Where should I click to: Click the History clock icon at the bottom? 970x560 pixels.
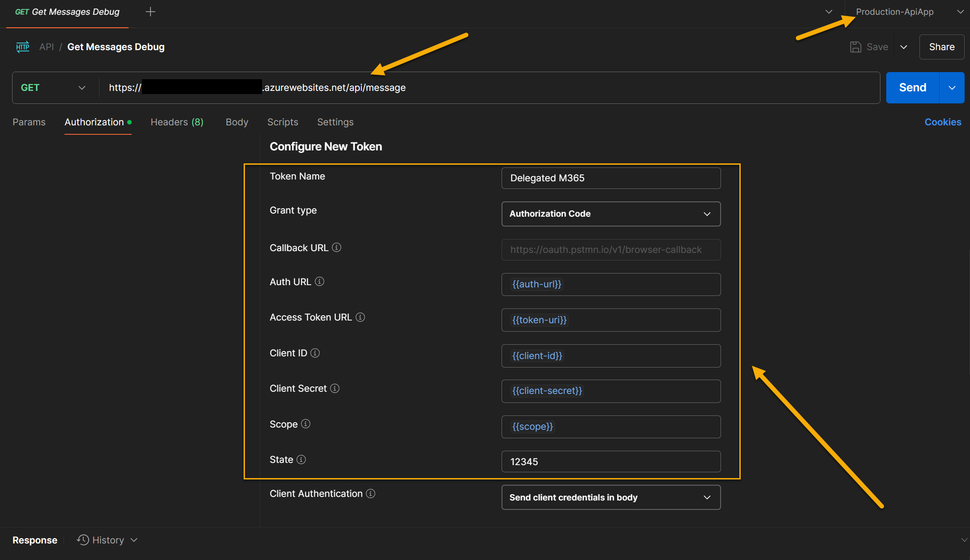82,540
